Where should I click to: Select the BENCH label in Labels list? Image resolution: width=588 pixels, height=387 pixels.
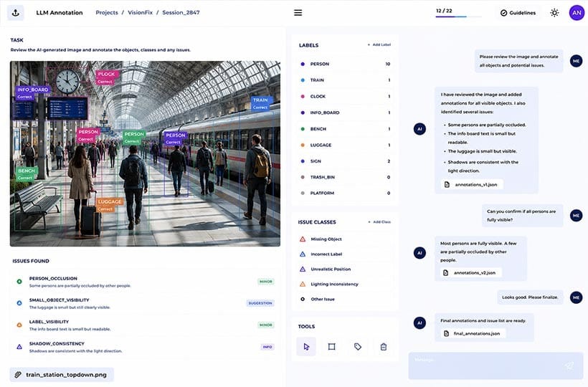[345, 129]
